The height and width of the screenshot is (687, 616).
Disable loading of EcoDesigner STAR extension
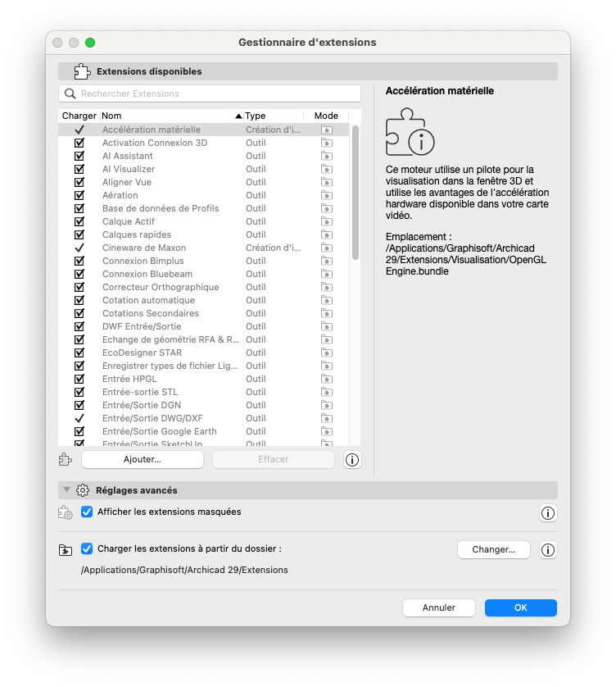tap(79, 353)
